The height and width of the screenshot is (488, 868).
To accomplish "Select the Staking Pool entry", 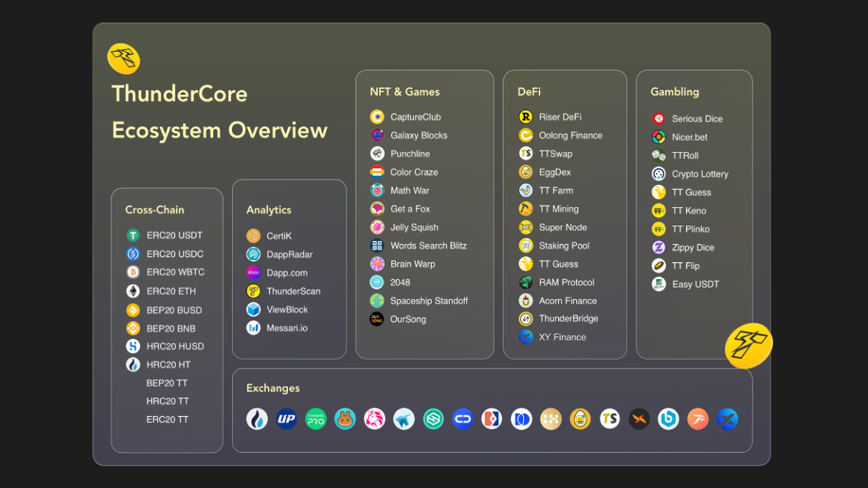I will (x=554, y=245).
